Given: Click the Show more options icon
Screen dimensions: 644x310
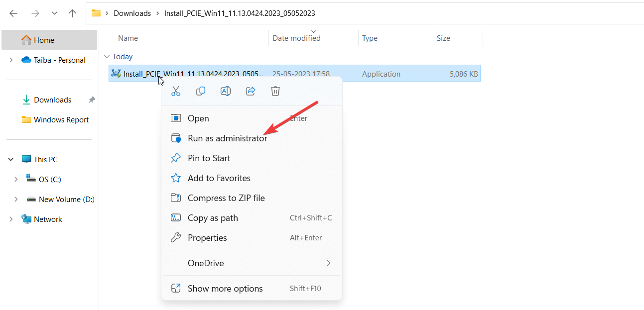Looking at the screenshot, I should [176, 289].
